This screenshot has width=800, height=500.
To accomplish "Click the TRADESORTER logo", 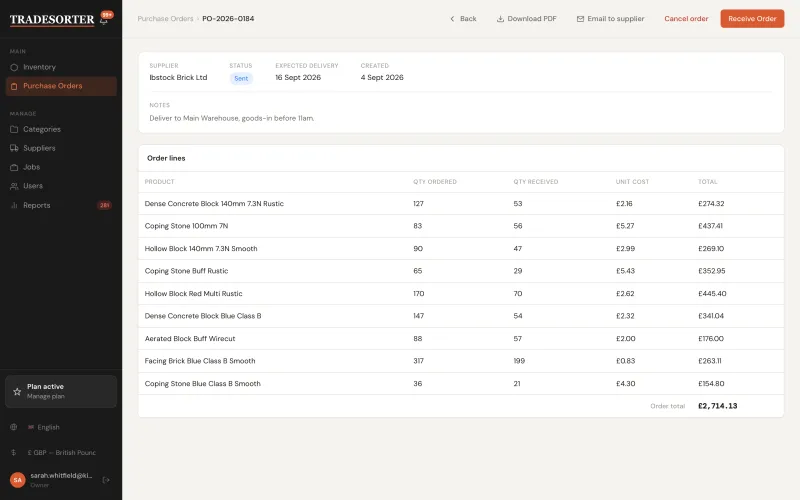I will tap(52, 19).
